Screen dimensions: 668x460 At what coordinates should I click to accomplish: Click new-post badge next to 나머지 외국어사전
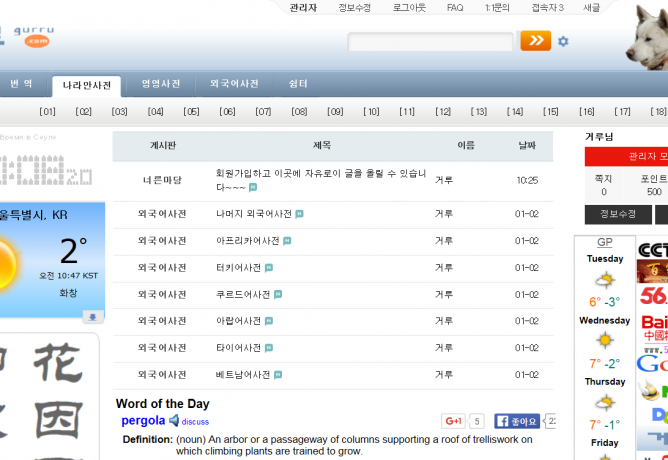point(299,214)
